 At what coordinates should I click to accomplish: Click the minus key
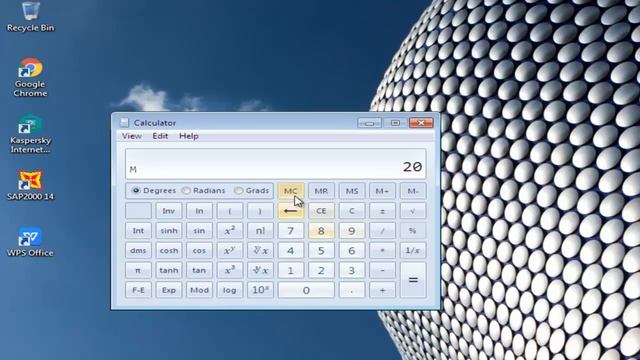pyautogui.click(x=382, y=270)
